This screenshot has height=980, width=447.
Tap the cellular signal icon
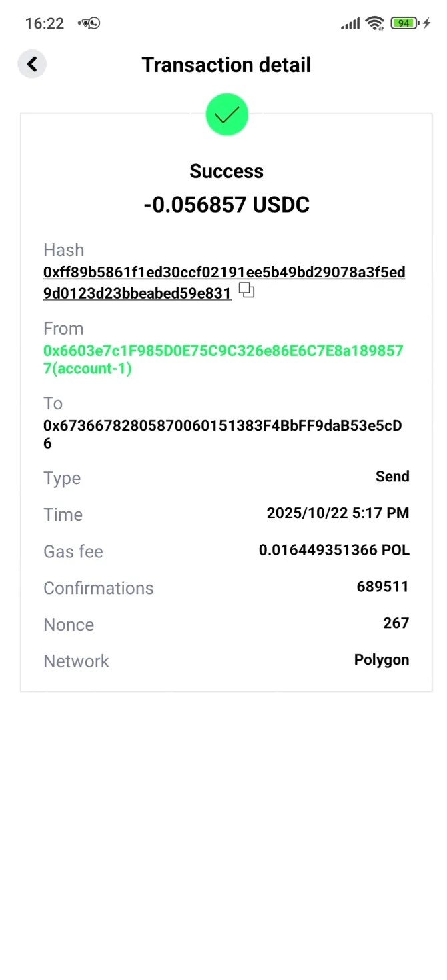point(349,23)
